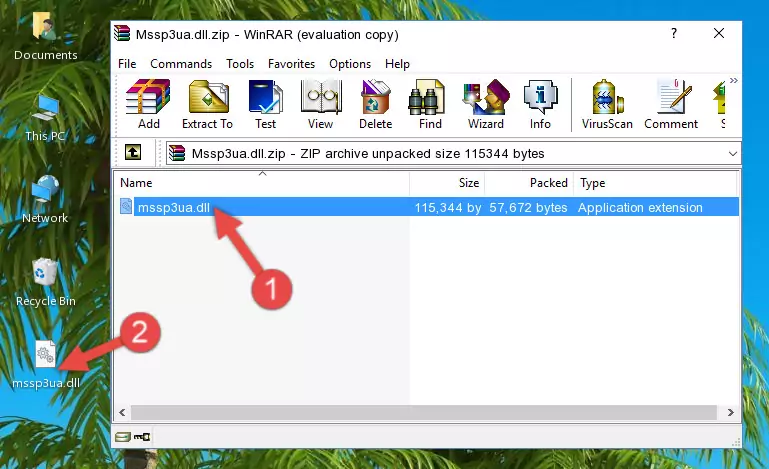Expand hidden toolbar buttons chevron

[x=733, y=80]
